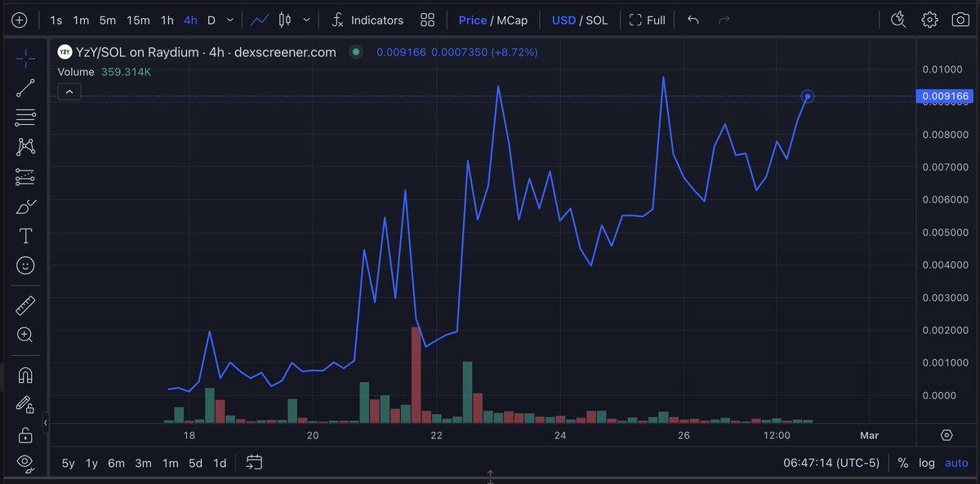This screenshot has height=484, width=980.
Task: Set the date range to 5d
Action: tap(195, 463)
